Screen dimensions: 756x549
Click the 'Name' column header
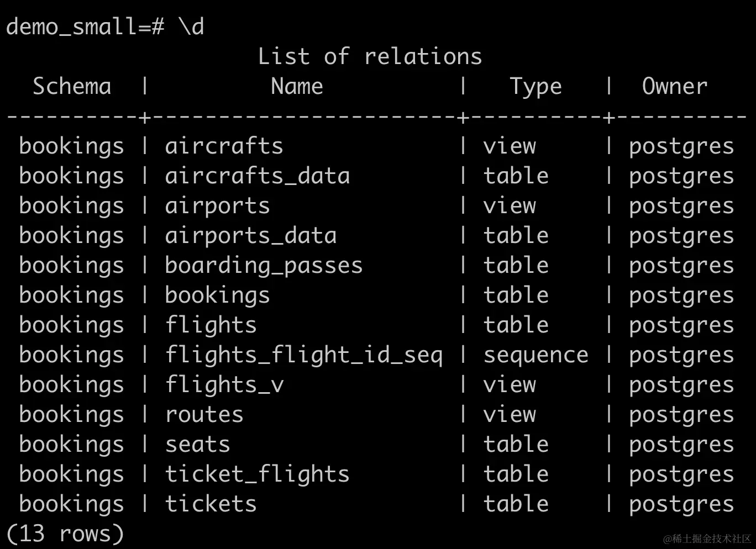297,87
